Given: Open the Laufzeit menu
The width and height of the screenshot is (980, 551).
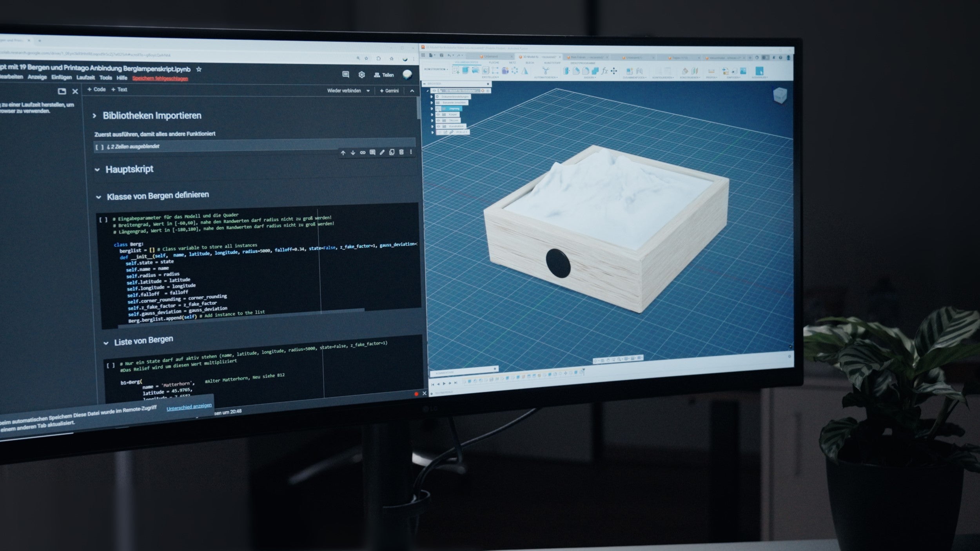Looking at the screenshot, I should (x=85, y=78).
